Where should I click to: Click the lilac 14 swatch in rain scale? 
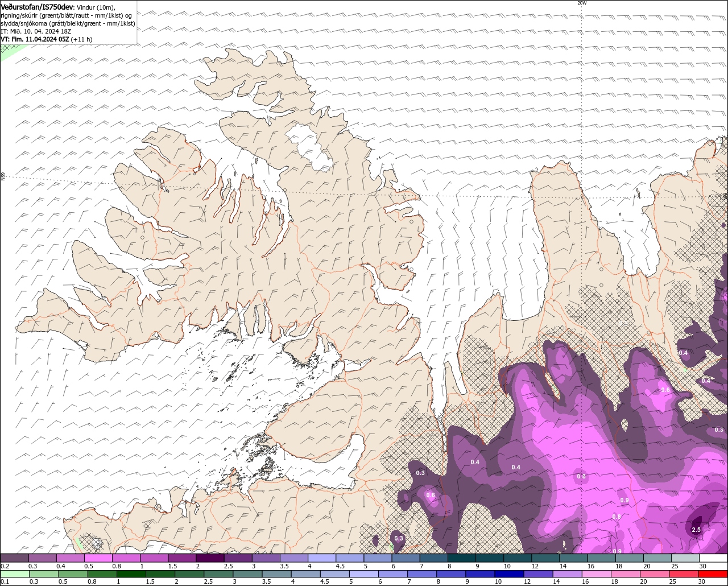point(568,574)
